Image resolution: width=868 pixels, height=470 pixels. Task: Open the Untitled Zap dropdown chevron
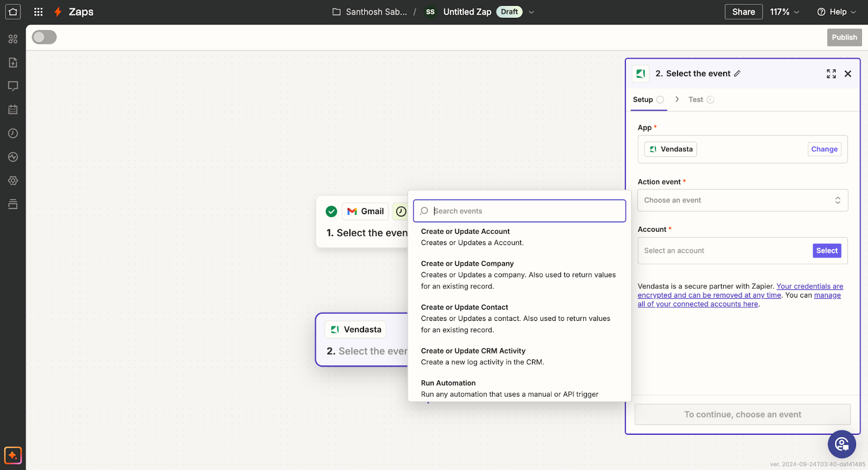532,12
